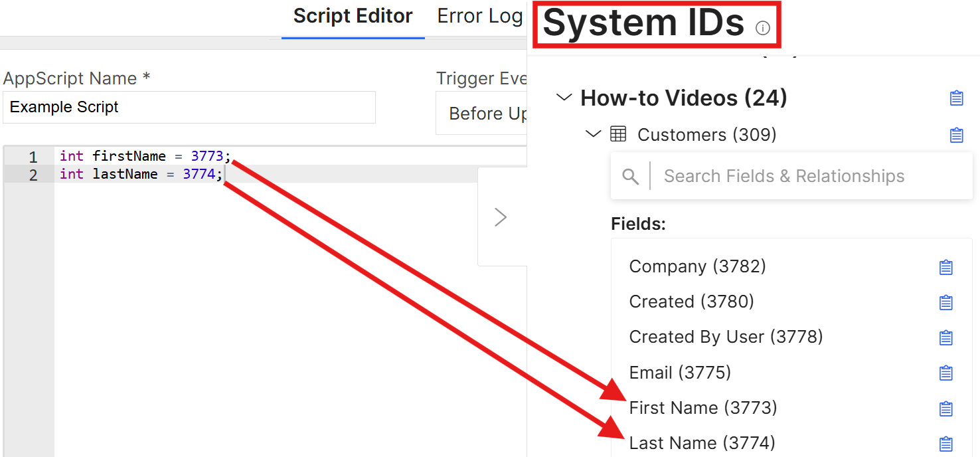Viewport: 980px width, 457px height.
Task: Click the search magnifier icon
Action: (631, 176)
